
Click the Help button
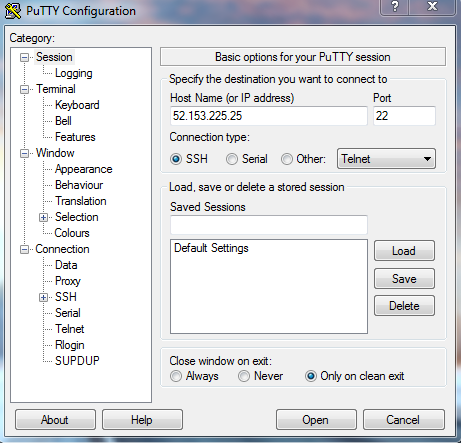click(142, 420)
